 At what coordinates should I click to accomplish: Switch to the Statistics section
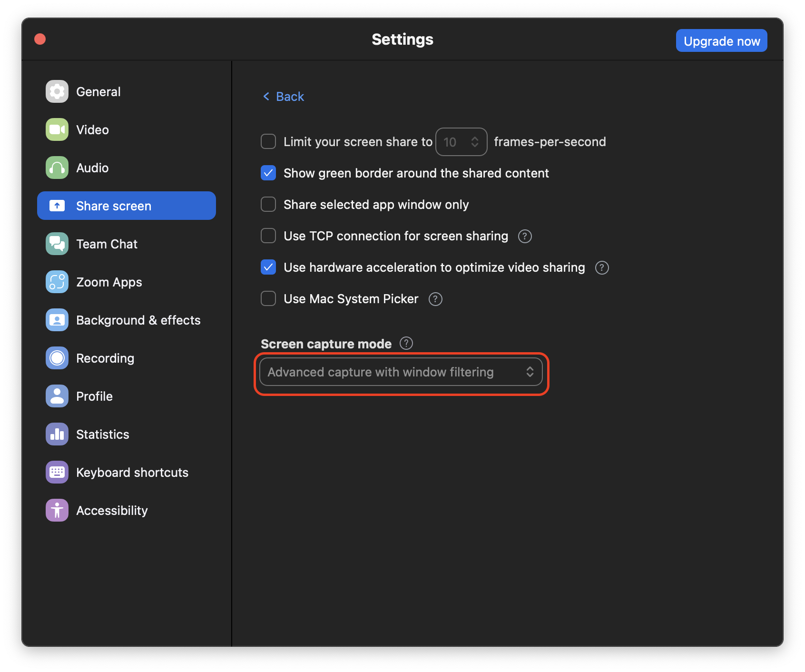pos(102,434)
